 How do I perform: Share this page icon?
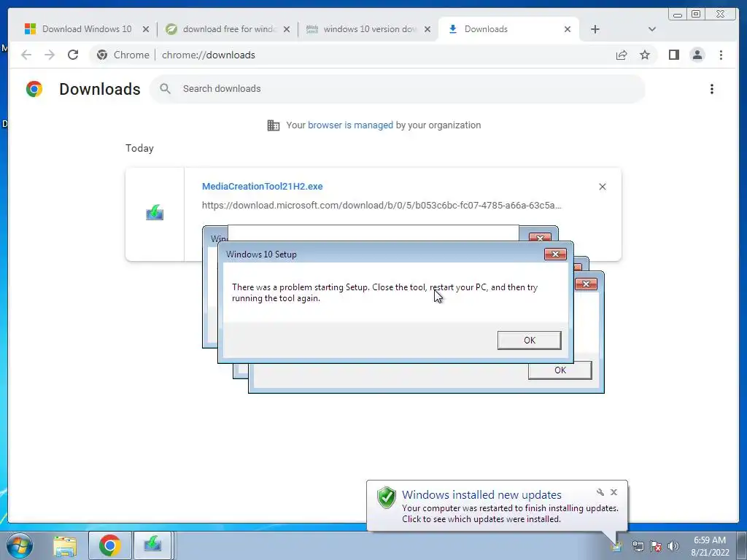[622, 55]
